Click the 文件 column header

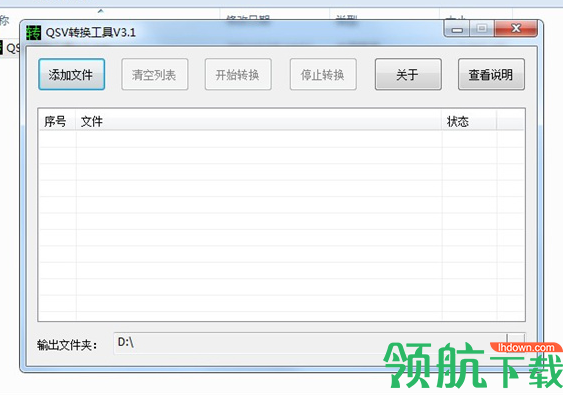coord(259,121)
